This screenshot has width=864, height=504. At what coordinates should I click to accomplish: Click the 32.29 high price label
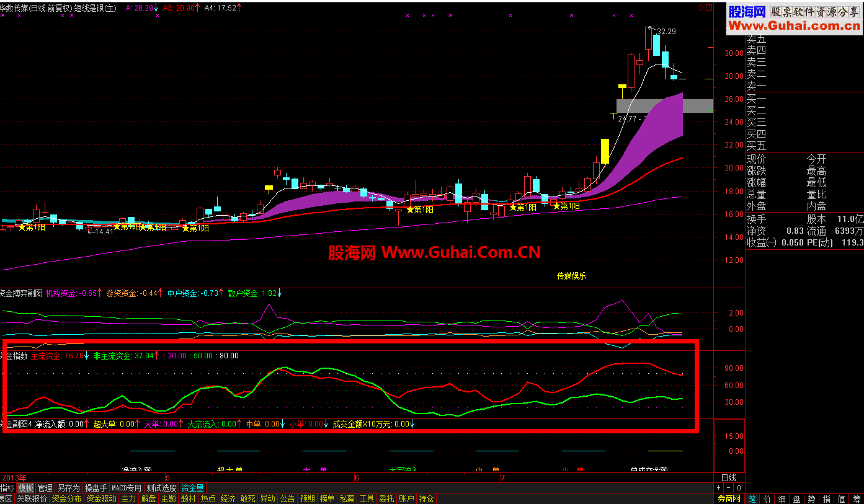click(666, 31)
